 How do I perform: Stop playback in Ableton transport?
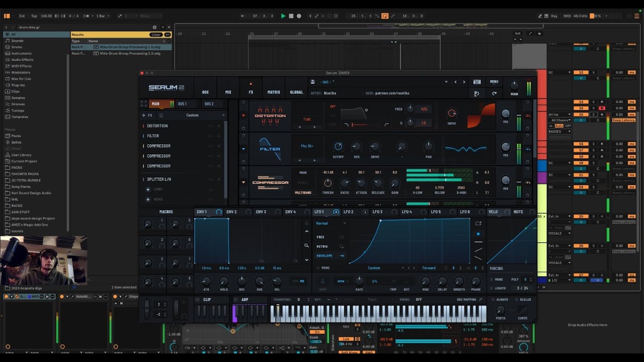pos(291,16)
